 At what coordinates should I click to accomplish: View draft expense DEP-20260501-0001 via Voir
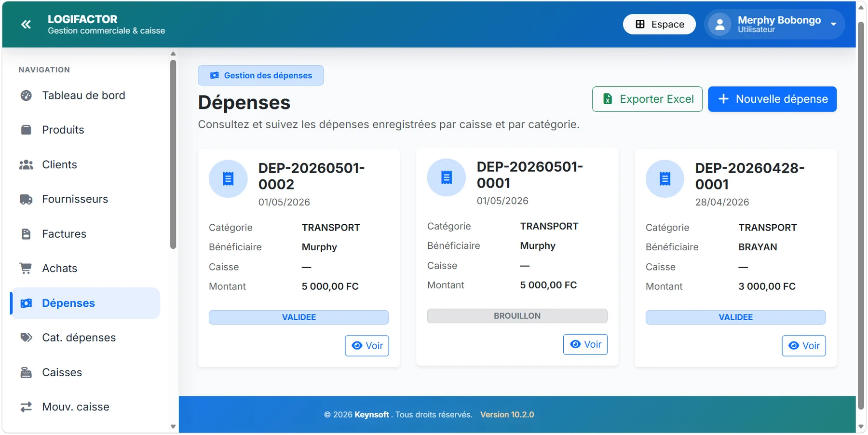[x=585, y=344]
